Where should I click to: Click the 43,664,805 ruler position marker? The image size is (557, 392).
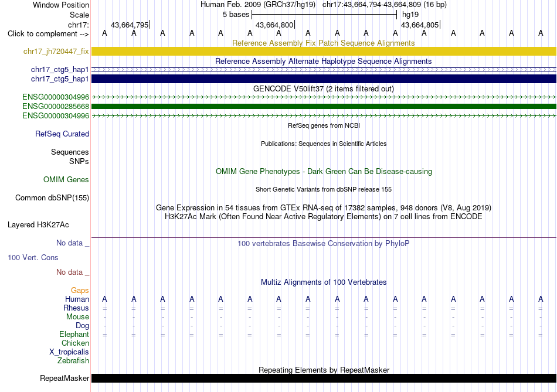click(420, 25)
